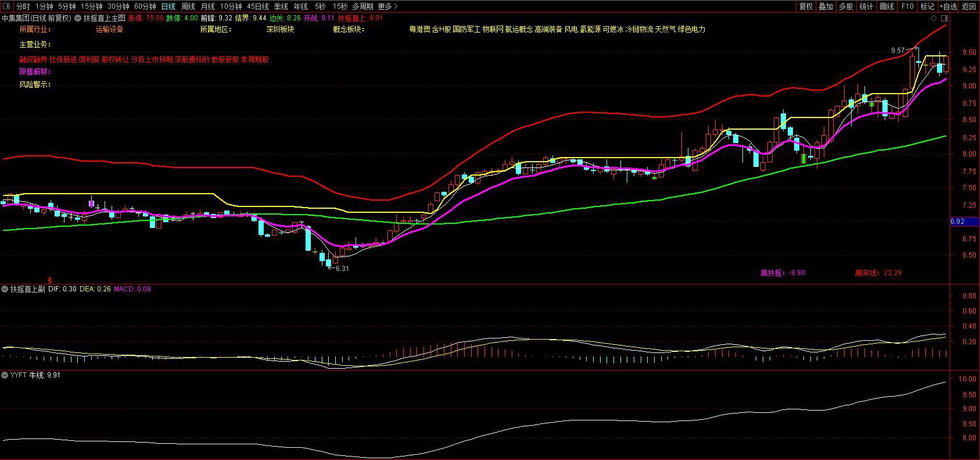The height and width of the screenshot is (460, 980).
Task: Switch to 60分钟 period tab
Action: tap(145, 6)
